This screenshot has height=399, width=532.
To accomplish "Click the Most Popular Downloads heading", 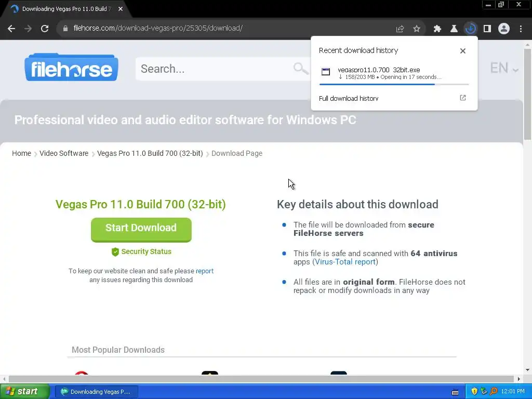I will click(118, 350).
